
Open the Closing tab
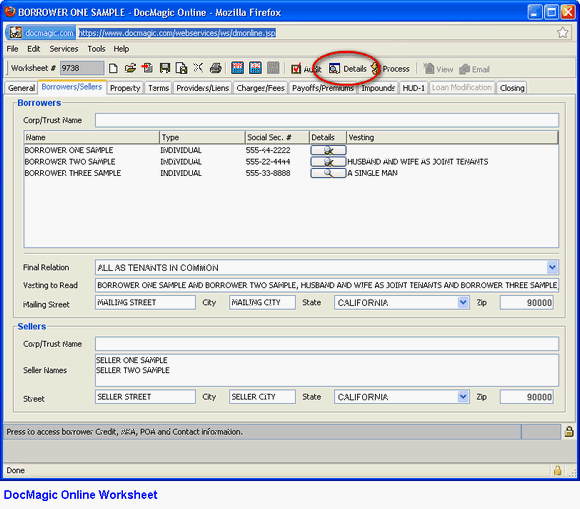click(512, 88)
